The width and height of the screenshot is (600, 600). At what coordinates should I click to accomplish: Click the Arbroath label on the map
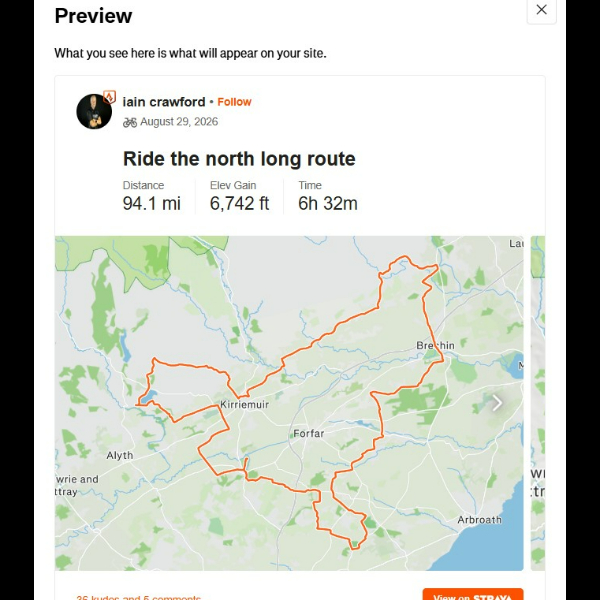point(479,520)
